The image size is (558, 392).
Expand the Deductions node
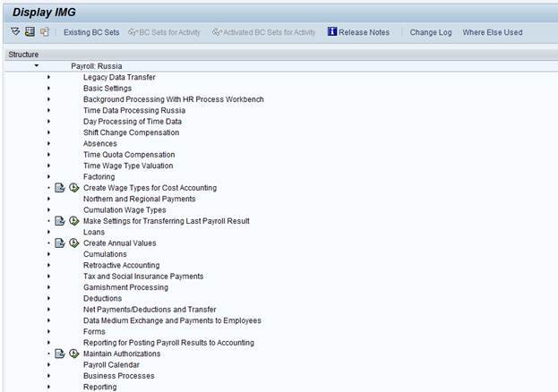tap(48, 298)
